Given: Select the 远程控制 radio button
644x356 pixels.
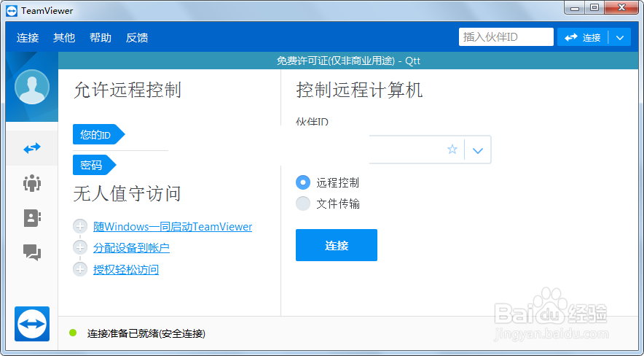Looking at the screenshot, I should click(303, 182).
